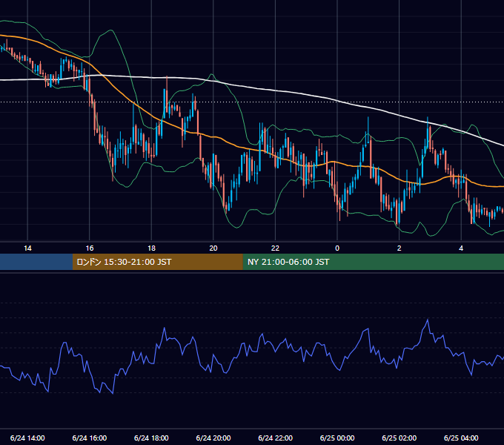The height and width of the screenshot is (445, 504).
Task: Click the 6/24 18:00 date label
Action: [x=151, y=438]
